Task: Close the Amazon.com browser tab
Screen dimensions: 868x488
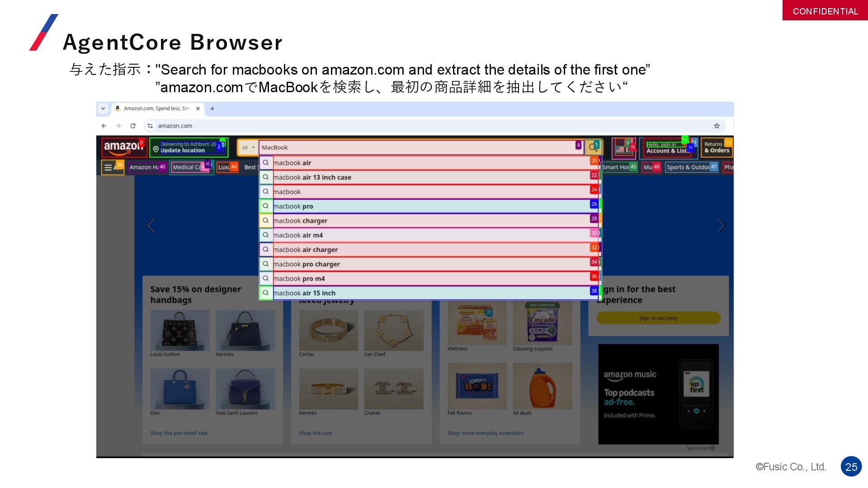Action: coord(198,108)
